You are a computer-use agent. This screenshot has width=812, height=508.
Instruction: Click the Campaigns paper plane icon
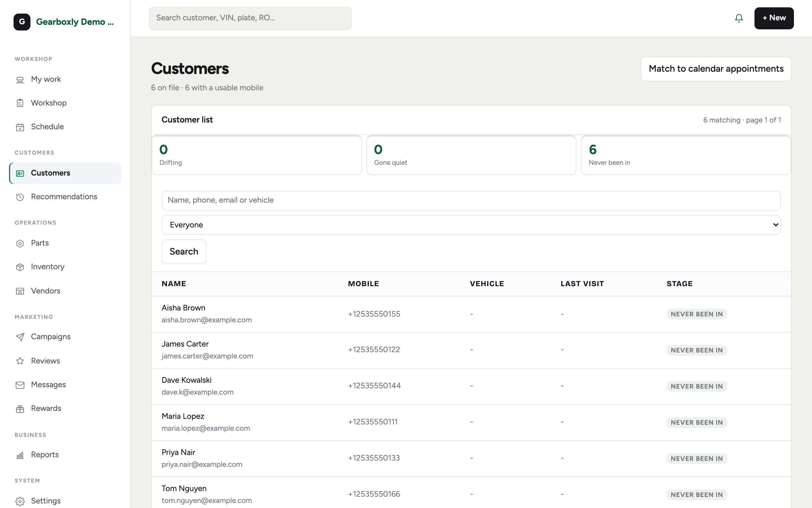click(x=20, y=337)
